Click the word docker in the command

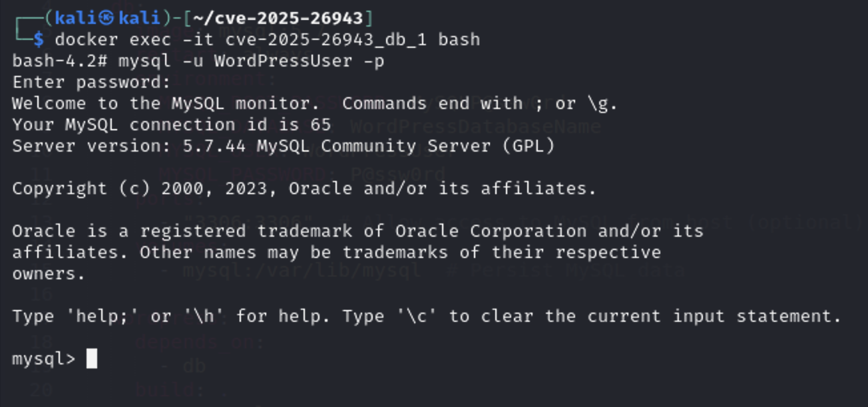pos(87,39)
